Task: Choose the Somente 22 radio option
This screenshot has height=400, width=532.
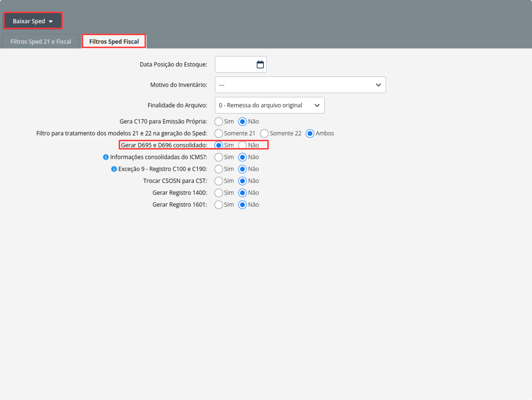Action: pyautogui.click(x=264, y=133)
